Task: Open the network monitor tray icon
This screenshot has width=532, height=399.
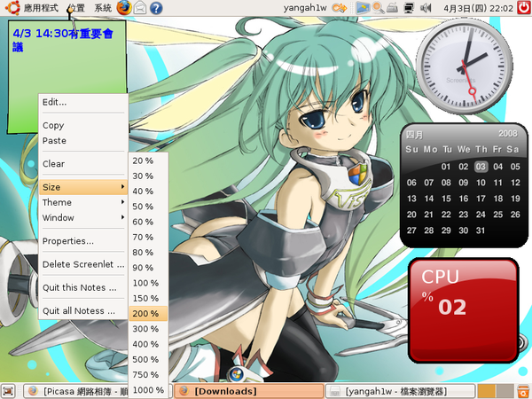Action: point(409,8)
